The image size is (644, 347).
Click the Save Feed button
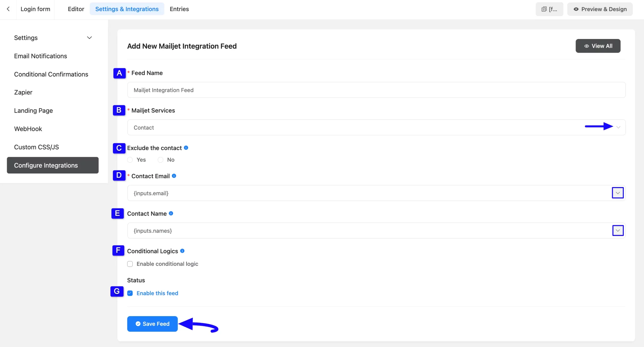tap(152, 324)
